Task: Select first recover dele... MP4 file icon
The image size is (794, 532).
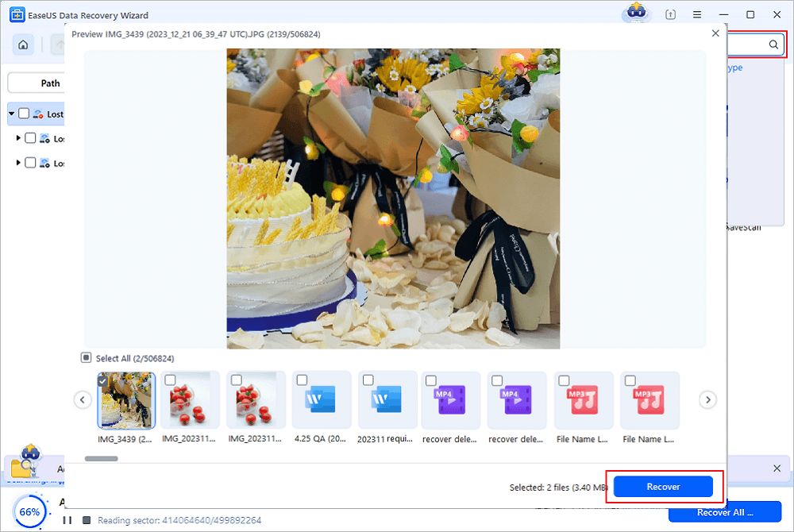Action: point(450,399)
